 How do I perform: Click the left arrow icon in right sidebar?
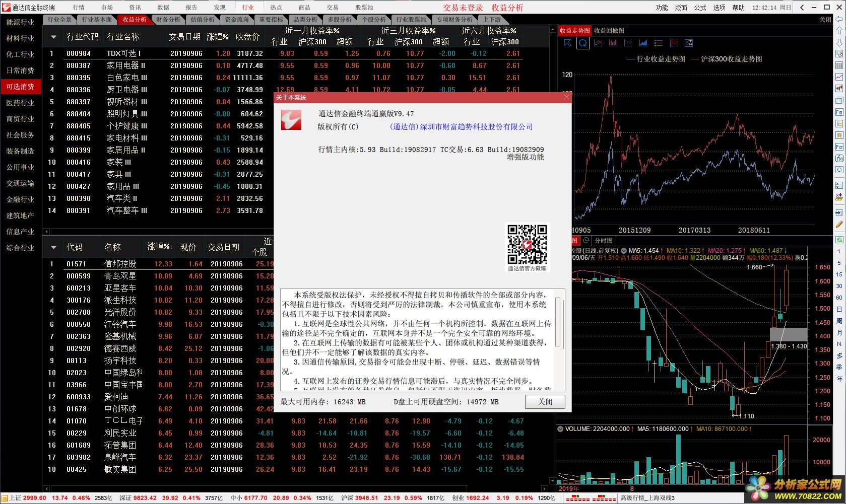click(839, 19)
